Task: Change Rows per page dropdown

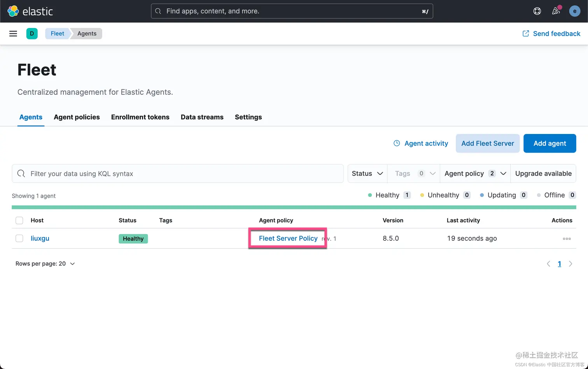Action: point(45,264)
